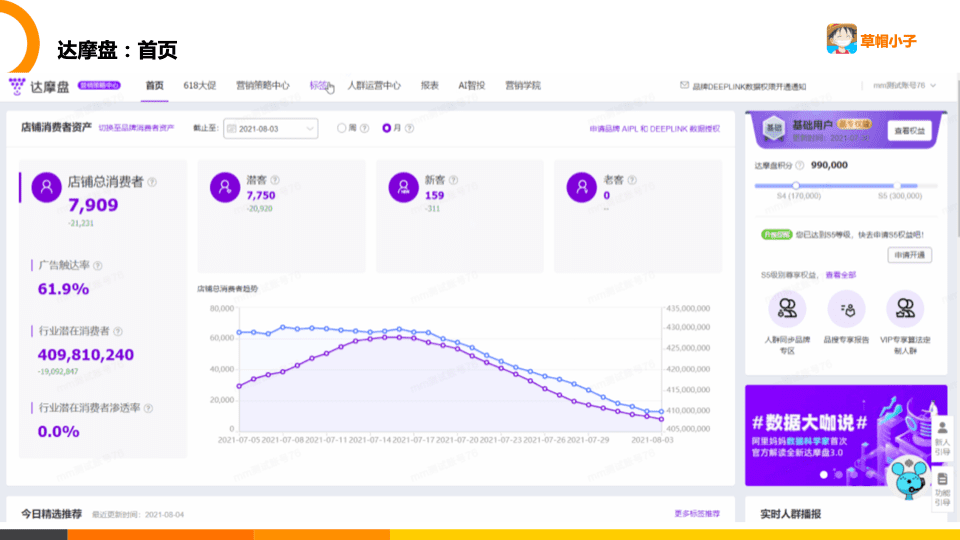Click the 990,000 points value
The height and width of the screenshot is (540, 960).
point(829,165)
